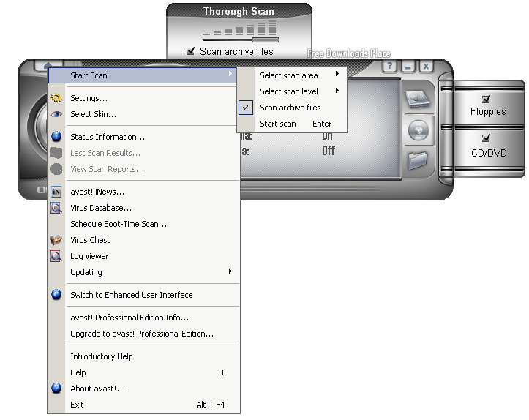This screenshot has width=529, height=420.
Task: Open Status Information... menu entry
Action: (x=143, y=137)
